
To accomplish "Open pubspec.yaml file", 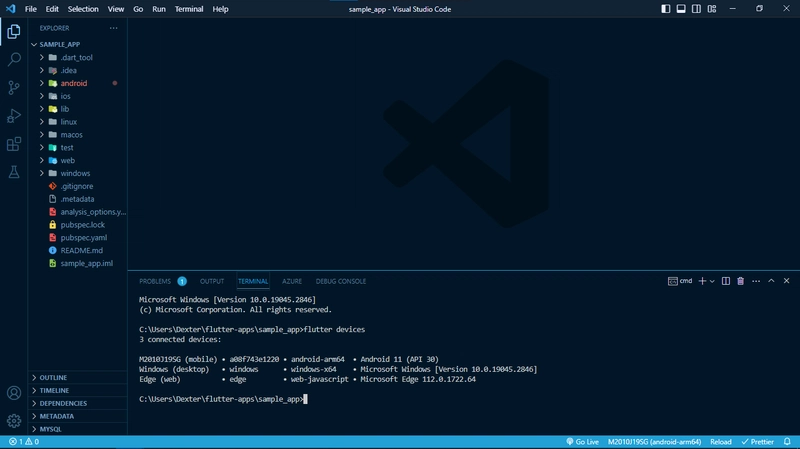I will (x=83, y=238).
